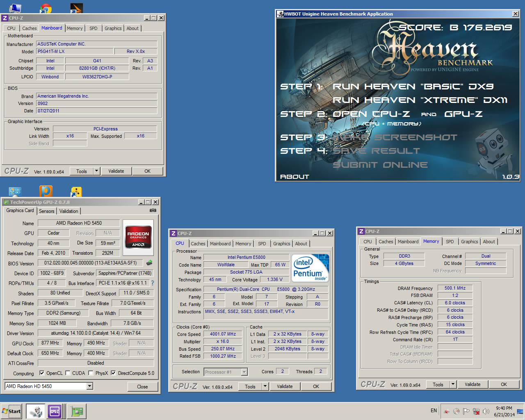
Task: Click the DRAM Frequency 500.1 MHz field
Action: coord(455,288)
